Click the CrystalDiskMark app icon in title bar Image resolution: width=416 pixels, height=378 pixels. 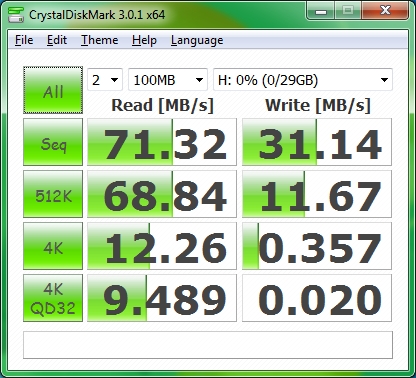[16, 15]
